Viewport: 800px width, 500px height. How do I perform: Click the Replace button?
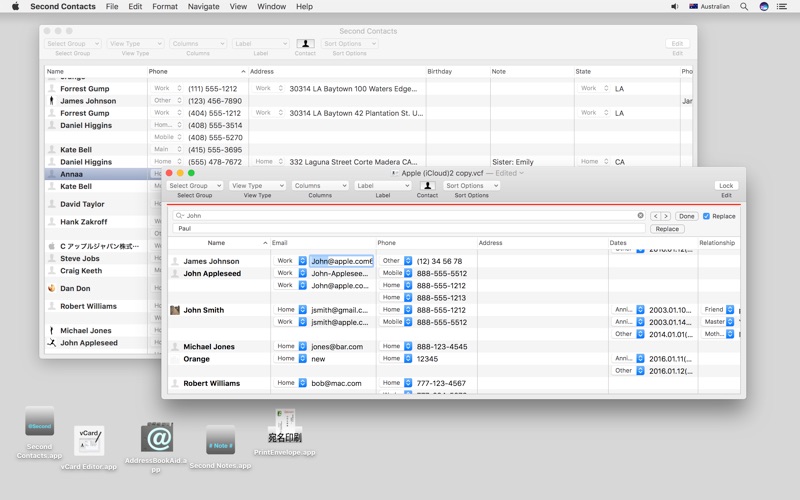[667, 229]
